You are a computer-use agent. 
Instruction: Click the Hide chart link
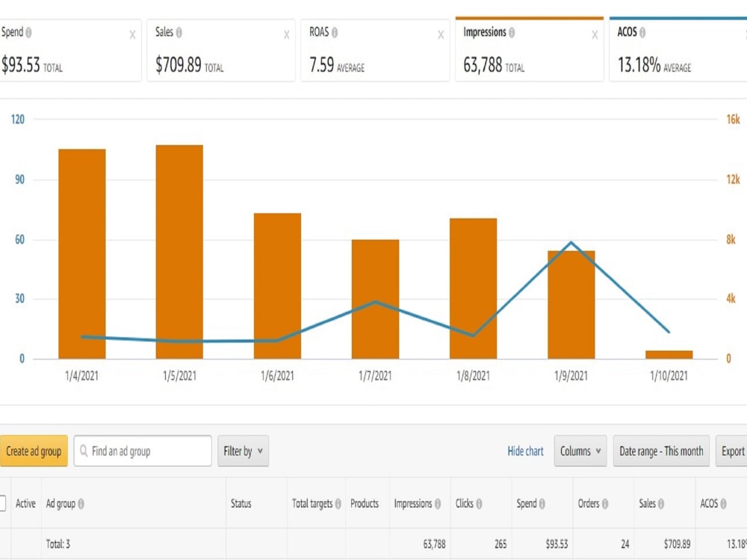525,451
